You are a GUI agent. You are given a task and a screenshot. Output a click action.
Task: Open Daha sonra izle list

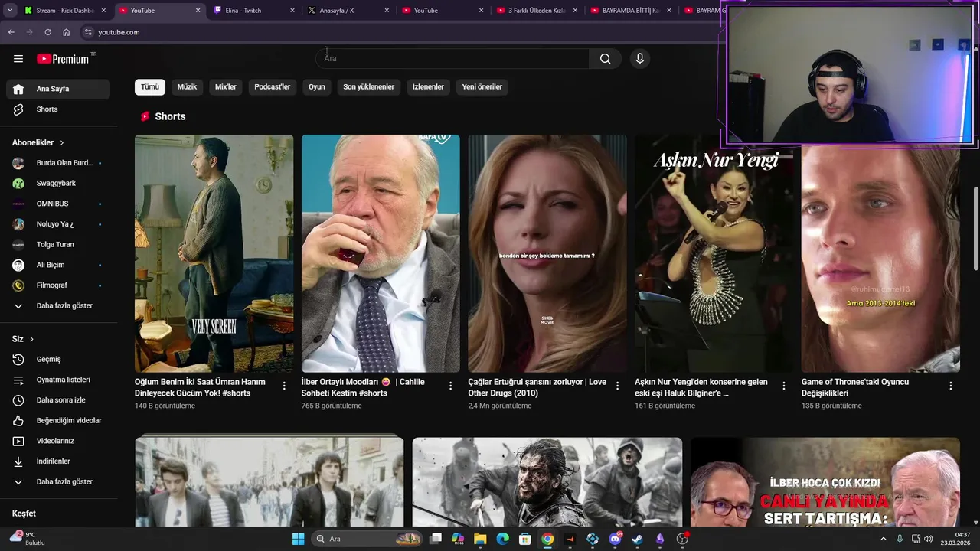(58, 400)
